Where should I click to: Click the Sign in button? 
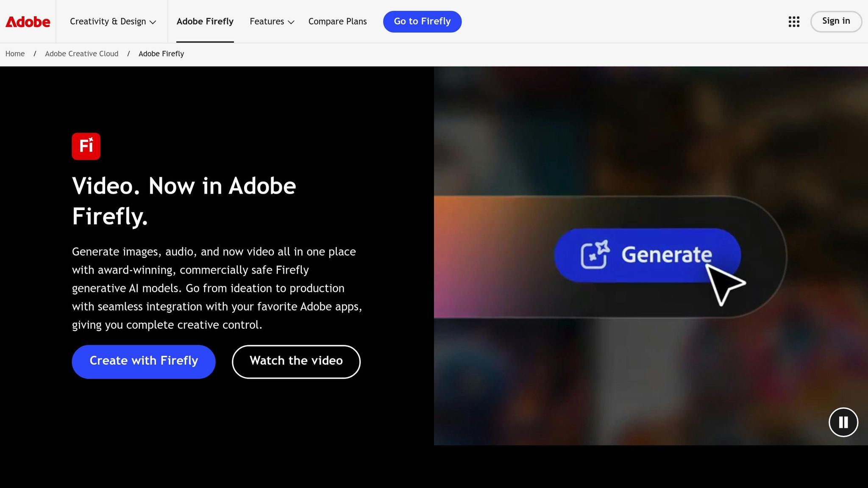836,21
